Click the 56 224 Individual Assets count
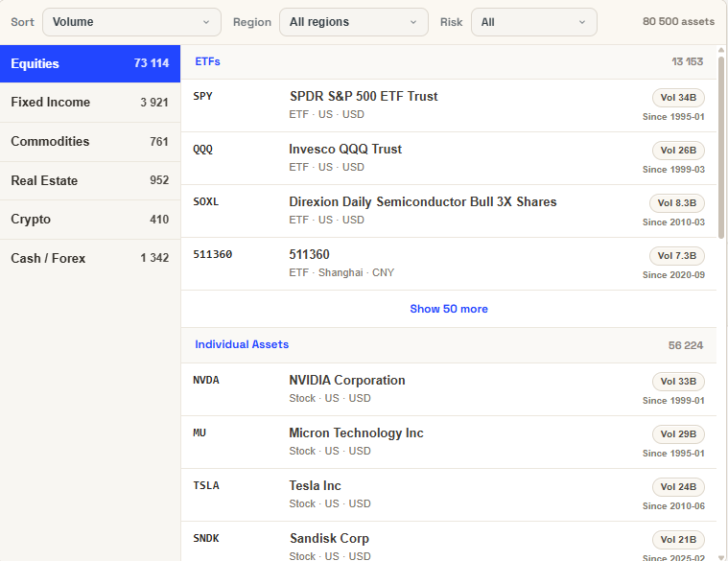 [685, 345]
